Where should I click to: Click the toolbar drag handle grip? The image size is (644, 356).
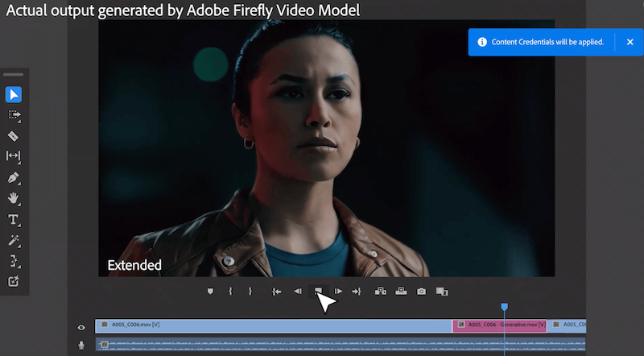[x=14, y=75]
